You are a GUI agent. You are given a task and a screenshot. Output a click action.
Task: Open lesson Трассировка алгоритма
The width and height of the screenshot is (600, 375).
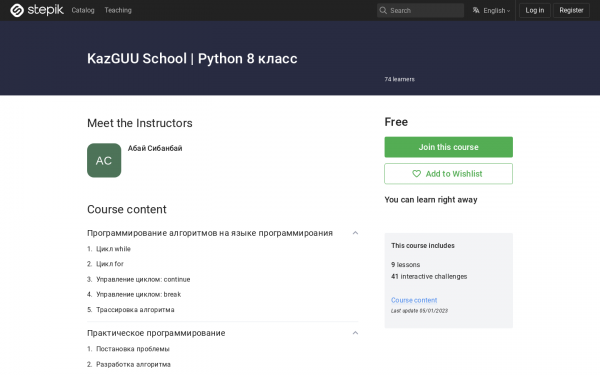(x=135, y=310)
